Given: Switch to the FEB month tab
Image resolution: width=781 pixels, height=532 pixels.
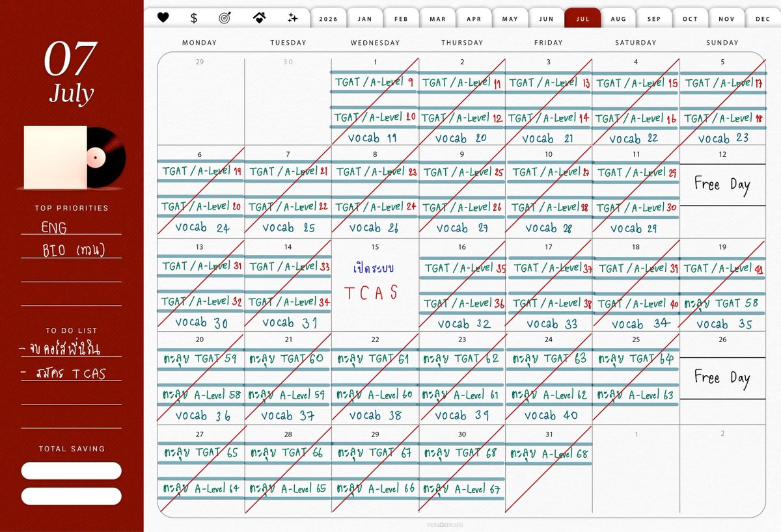Looking at the screenshot, I should (x=402, y=19).
